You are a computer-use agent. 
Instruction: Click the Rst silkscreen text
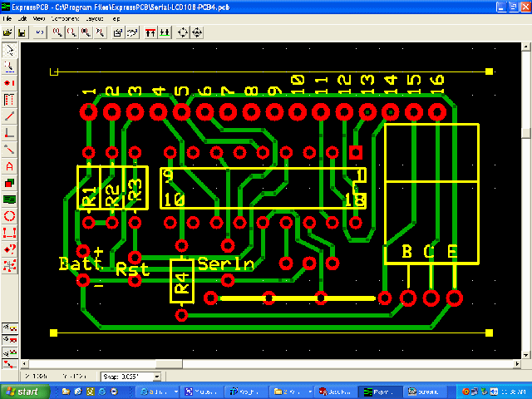click(x=132, y=269)
